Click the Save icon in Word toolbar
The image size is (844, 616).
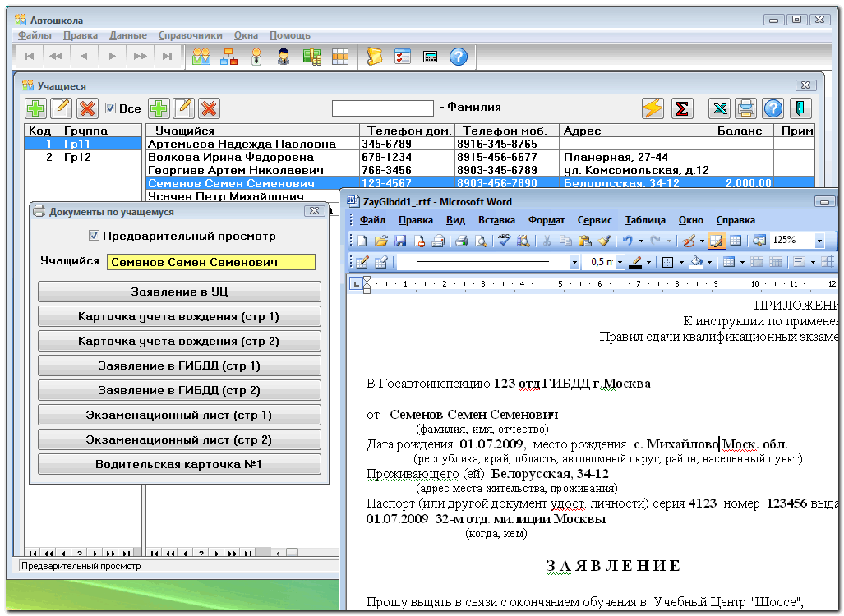pos(400,241)
